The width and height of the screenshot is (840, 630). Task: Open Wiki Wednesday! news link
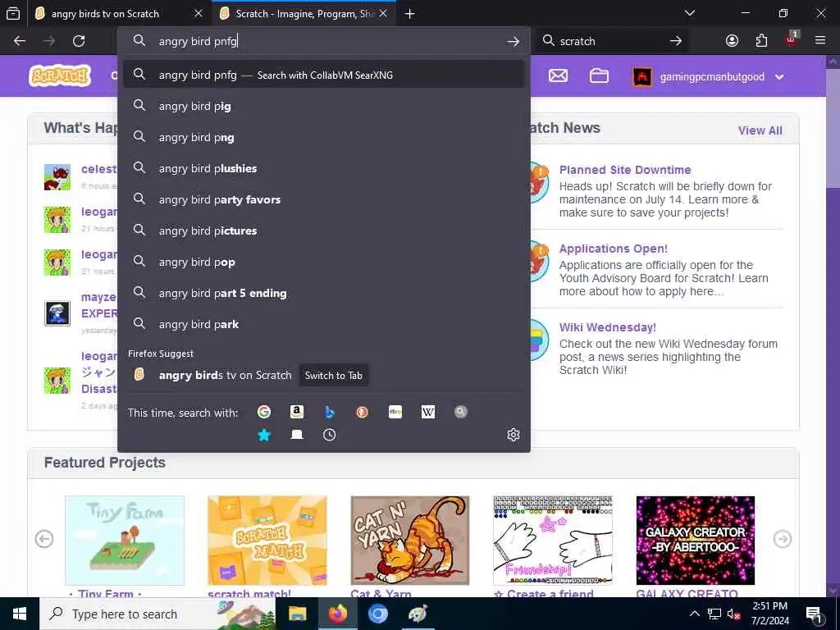(608, 327)
